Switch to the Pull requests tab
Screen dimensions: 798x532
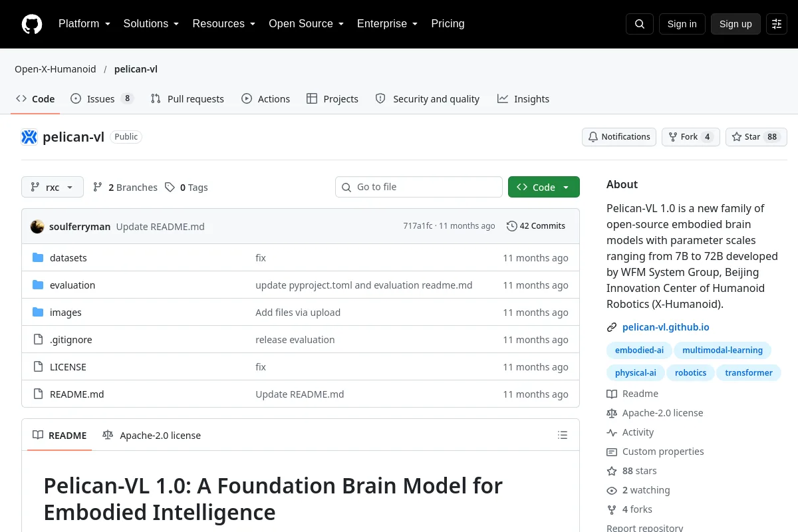[188, 99]
